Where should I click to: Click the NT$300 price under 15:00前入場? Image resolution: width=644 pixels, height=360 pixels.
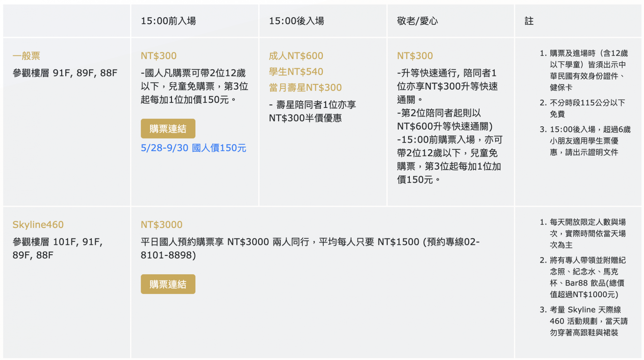[158, 55]
